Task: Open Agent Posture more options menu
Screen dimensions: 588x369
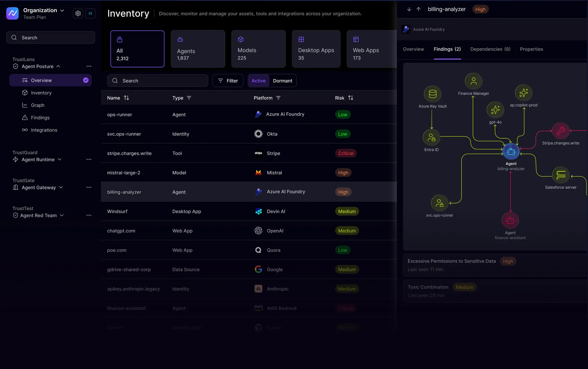Action: [89, 66]
